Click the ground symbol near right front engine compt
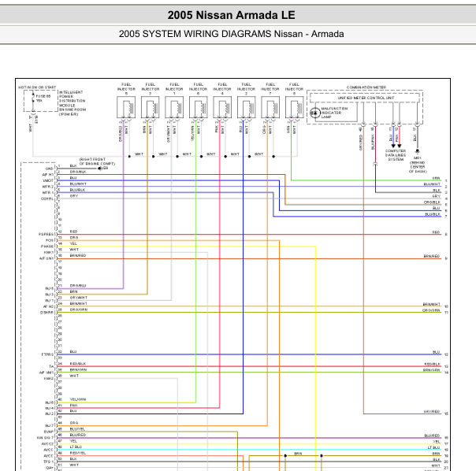476x471 pixels. pos(99,169)
